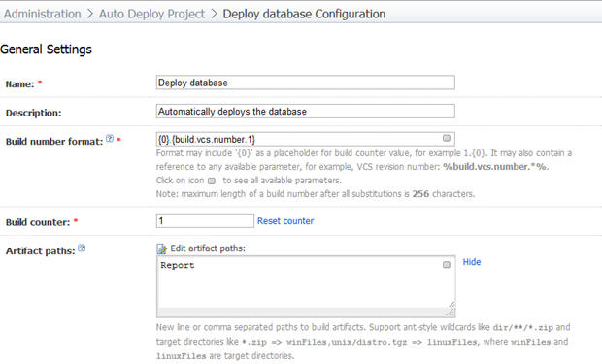Screen dimensions: 602x364
Task: Click the Edit artifact paths pencil icon
Action: coord(161,248)
